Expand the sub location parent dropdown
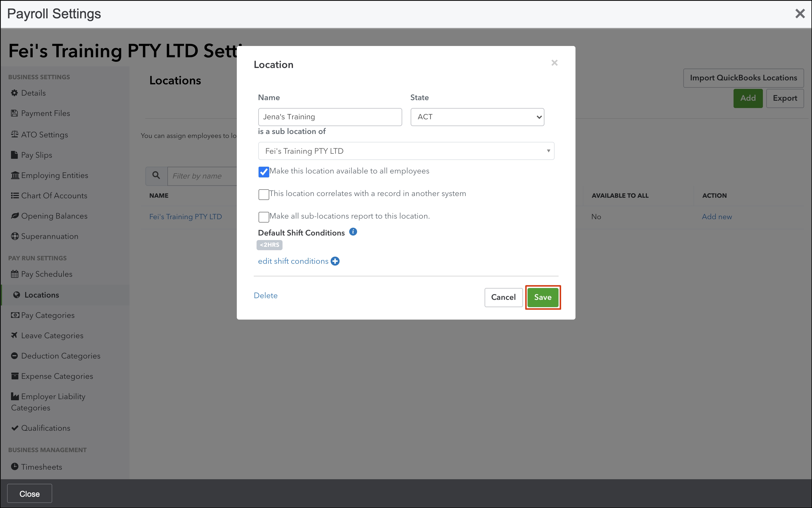Screen dimensions: 812x508 [406, 151]
